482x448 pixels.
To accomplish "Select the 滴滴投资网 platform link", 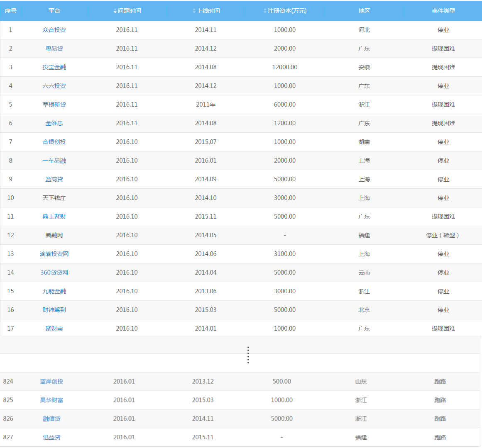I will tap(54, 254).
